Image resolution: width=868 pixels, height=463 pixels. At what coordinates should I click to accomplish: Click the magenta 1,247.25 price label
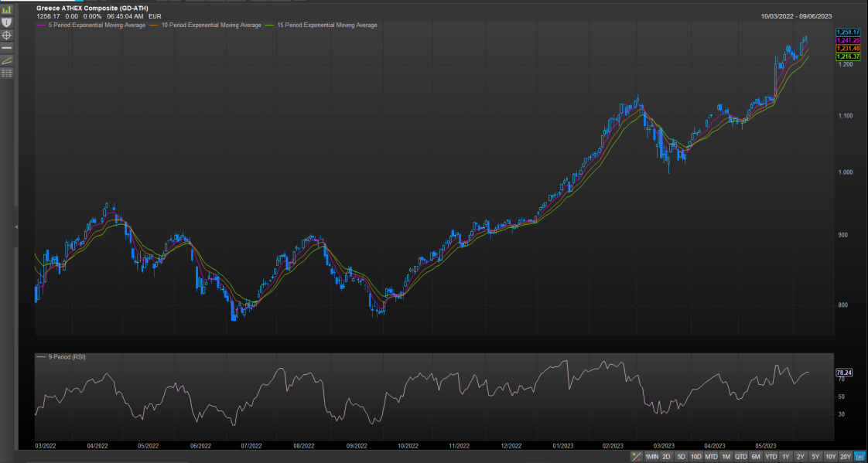point(848,40)
